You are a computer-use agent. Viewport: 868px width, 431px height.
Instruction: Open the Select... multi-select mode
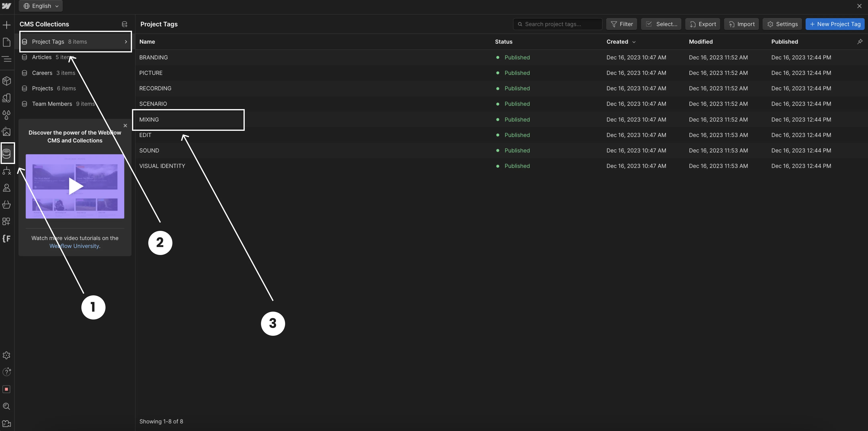point(661,24)
